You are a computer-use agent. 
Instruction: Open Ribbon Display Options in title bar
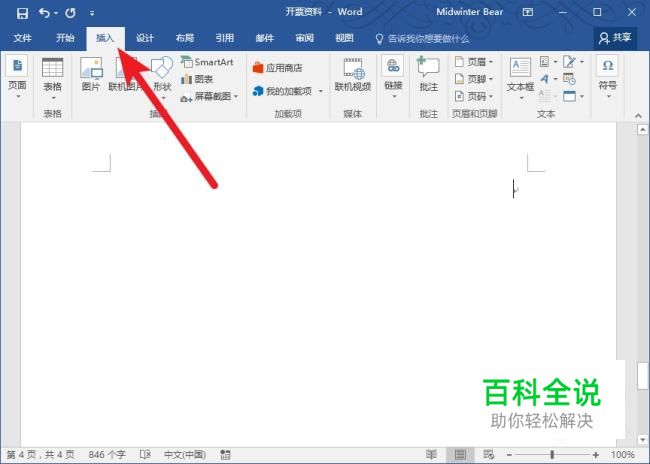click(x=528, y=12)
